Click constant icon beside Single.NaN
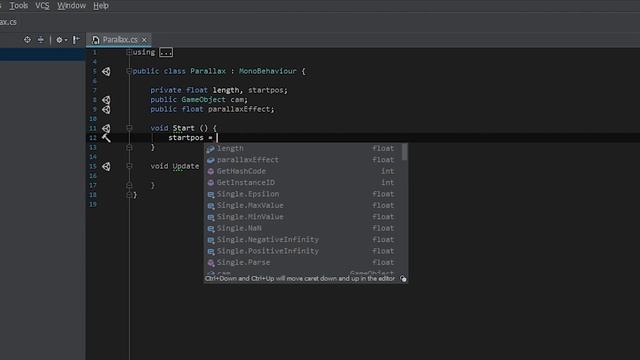The height and width of the screenshot is (360, 640). [211, 229]
